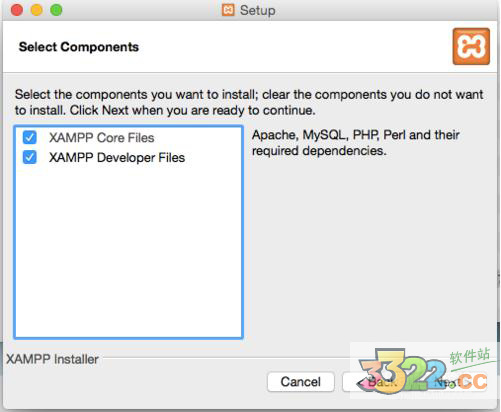
Task: Minimize the window using the yellow button
Action: click(36, 10)
